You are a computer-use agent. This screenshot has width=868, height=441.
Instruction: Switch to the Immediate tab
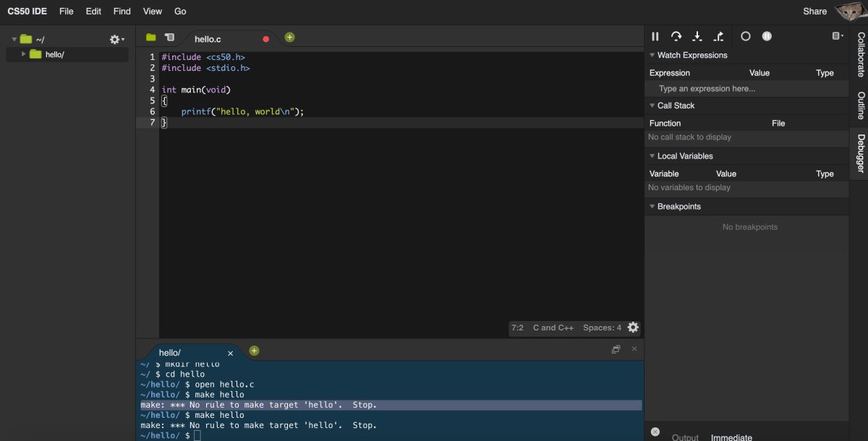(x=731, y=437)
